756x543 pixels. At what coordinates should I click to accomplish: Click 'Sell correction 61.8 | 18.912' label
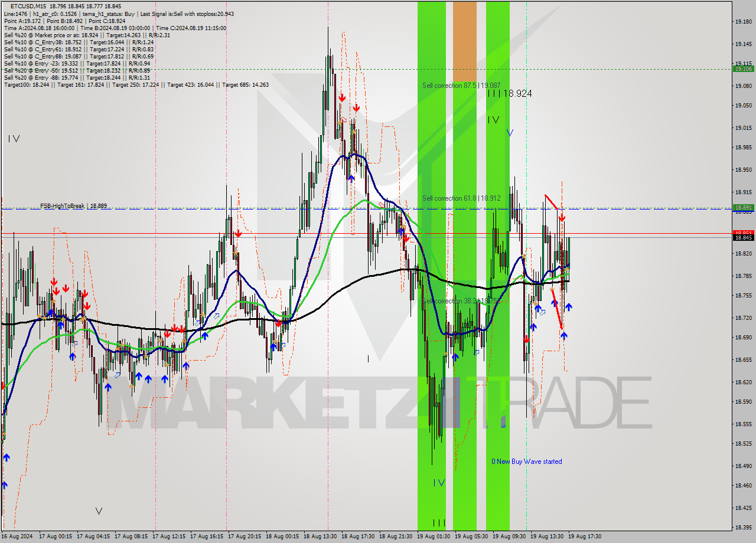461,198
